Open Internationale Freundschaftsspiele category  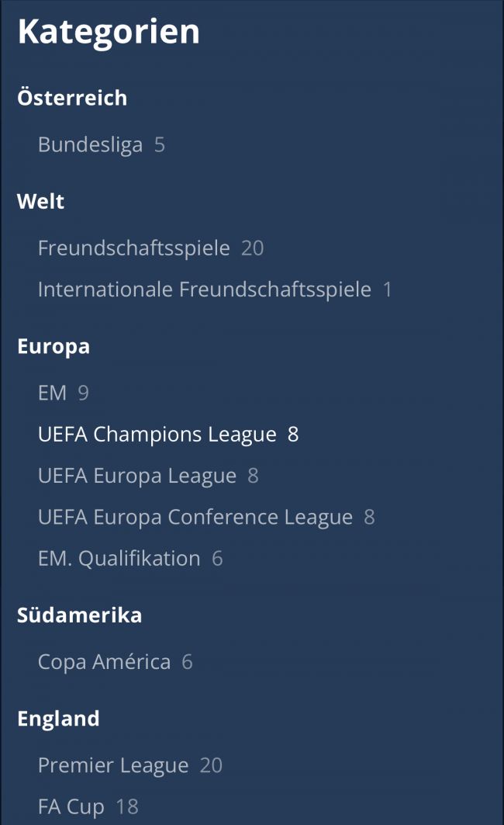point(204,290)
